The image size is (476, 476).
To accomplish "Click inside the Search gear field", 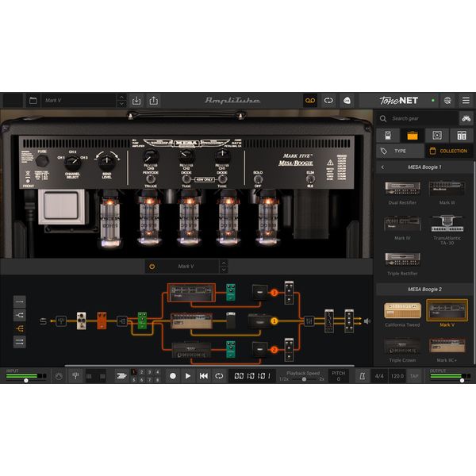I will pos(424,118).
